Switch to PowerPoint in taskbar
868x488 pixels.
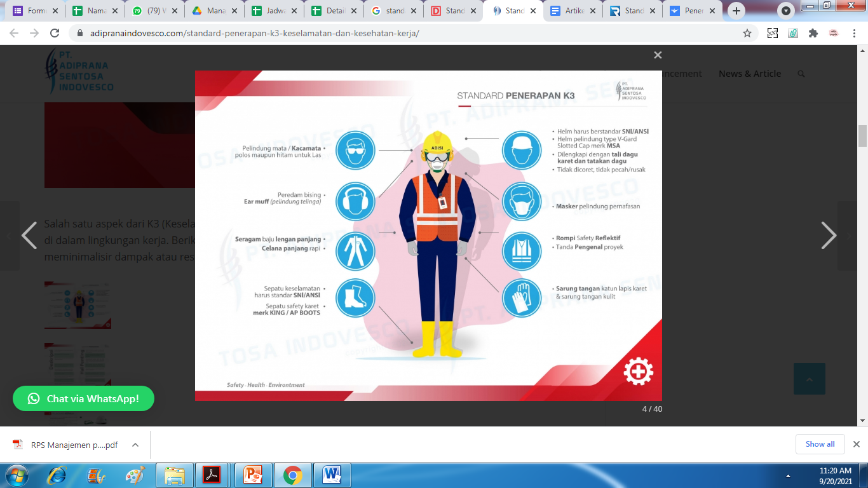click(252, 475)
